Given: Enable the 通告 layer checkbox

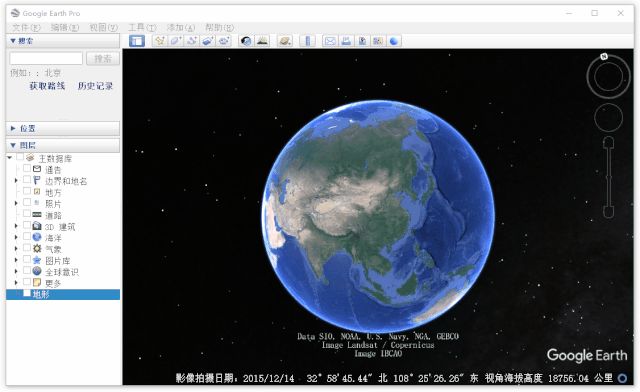Looking at the screenshot, I should (27, 168).
